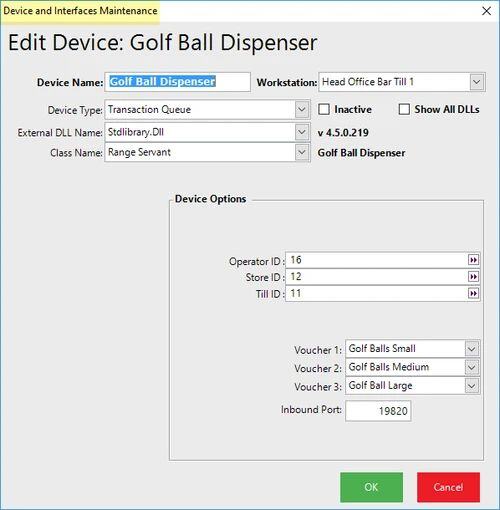Tick the Inactive checkbox
This screenshot has height=510, width=500.
(324, 109)
